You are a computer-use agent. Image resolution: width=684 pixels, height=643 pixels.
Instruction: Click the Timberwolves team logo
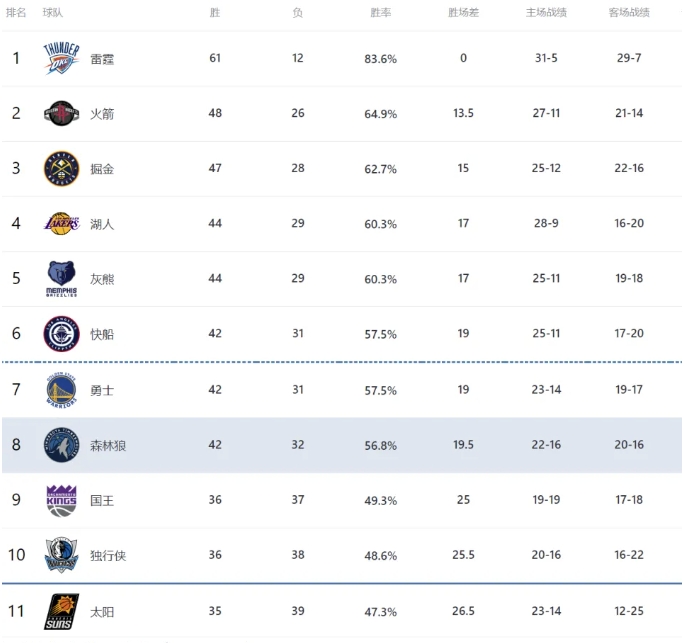[62, 445]
